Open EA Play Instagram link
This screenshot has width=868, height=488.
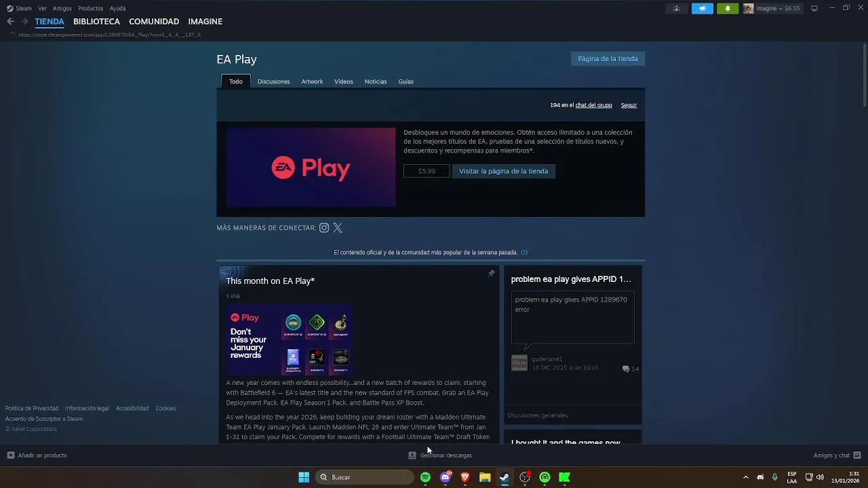[x=324, y=228]
